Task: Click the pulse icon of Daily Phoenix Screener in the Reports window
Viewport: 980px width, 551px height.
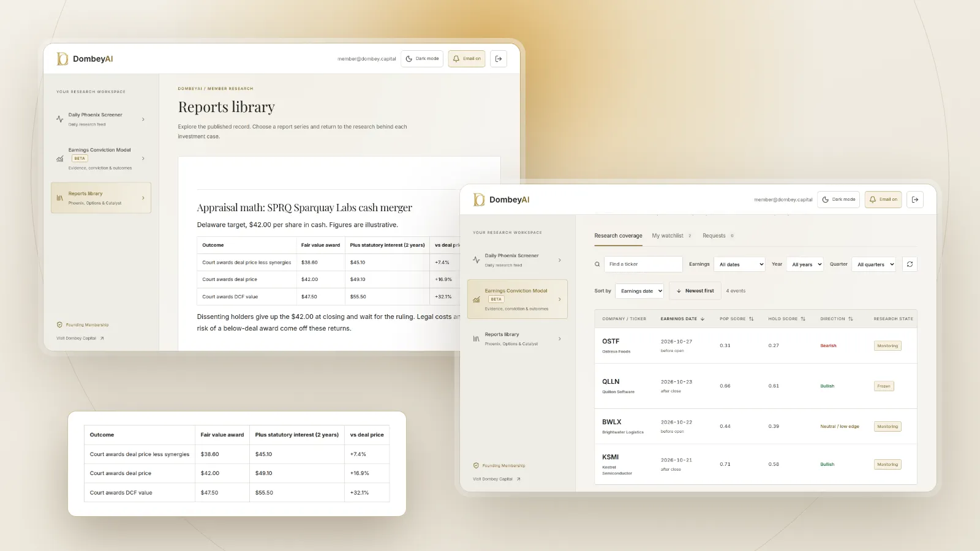Action: pos(59,119)
